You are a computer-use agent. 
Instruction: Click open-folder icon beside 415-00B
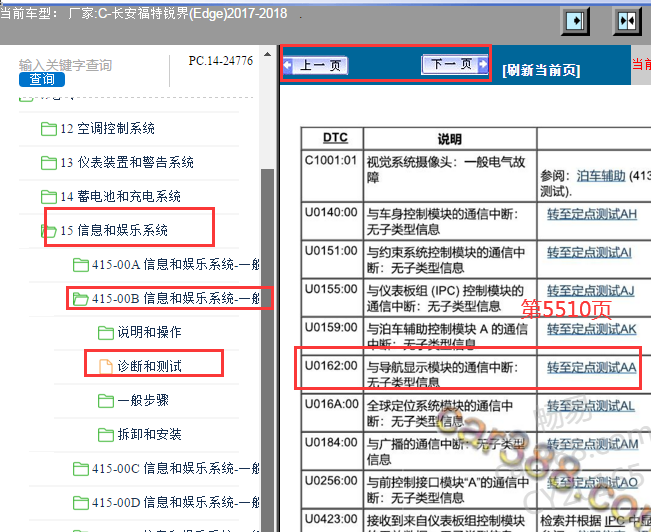[81, 299]
